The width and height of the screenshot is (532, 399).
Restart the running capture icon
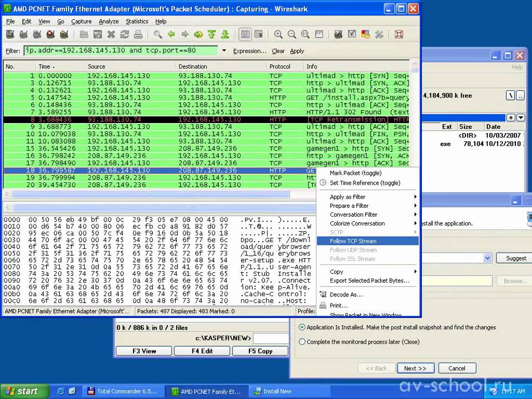pos(64,34)
